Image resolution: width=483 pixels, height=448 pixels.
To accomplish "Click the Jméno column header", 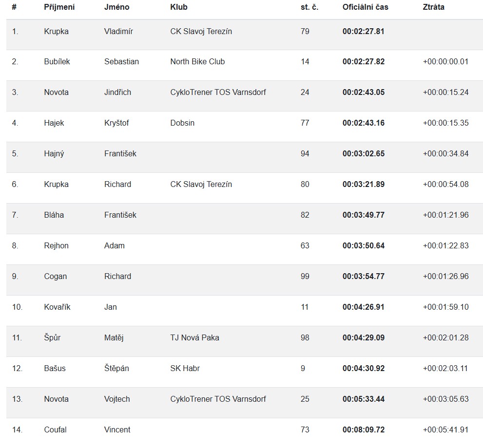I will (x=116, y=7).
